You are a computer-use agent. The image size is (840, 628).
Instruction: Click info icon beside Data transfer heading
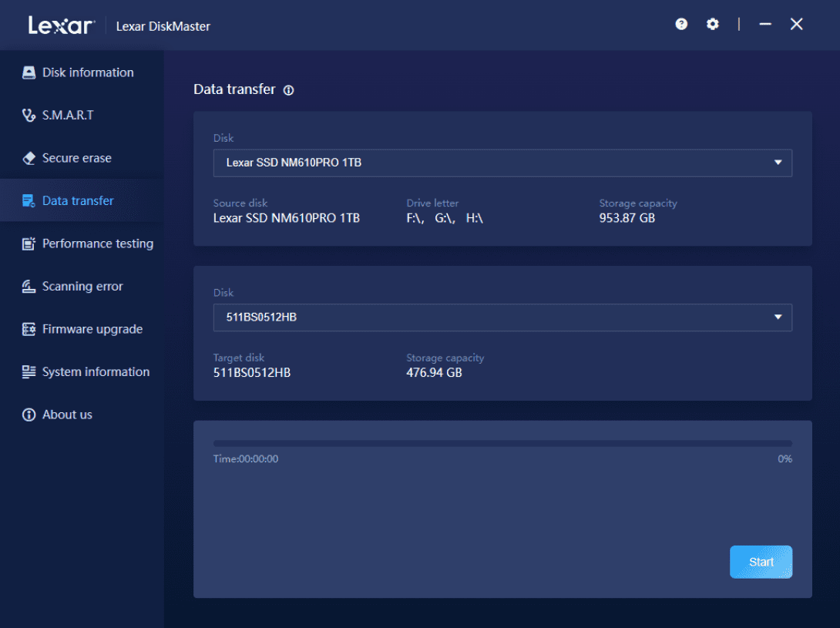tap(289, 90)
